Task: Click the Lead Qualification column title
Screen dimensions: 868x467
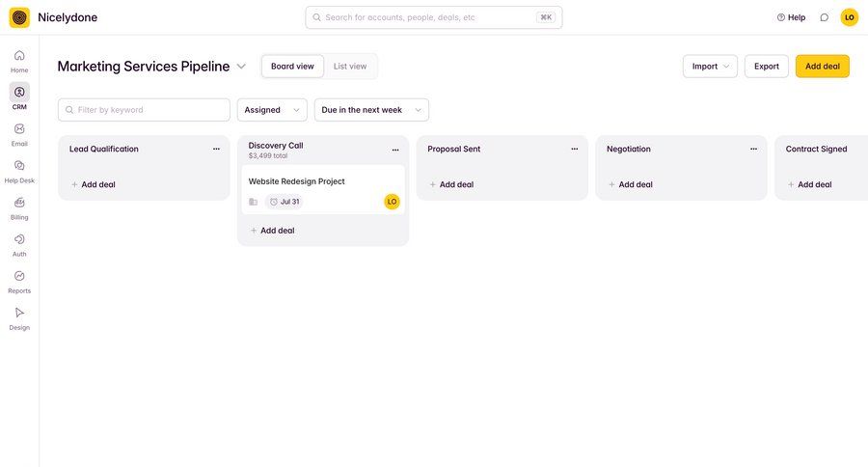Action: [x=103, y=149]
